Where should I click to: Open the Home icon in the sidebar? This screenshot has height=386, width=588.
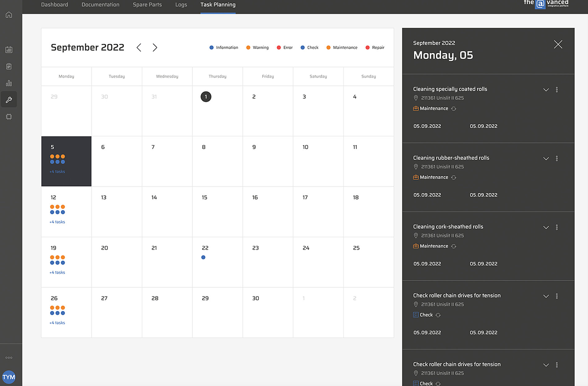[x=9, y=15]
